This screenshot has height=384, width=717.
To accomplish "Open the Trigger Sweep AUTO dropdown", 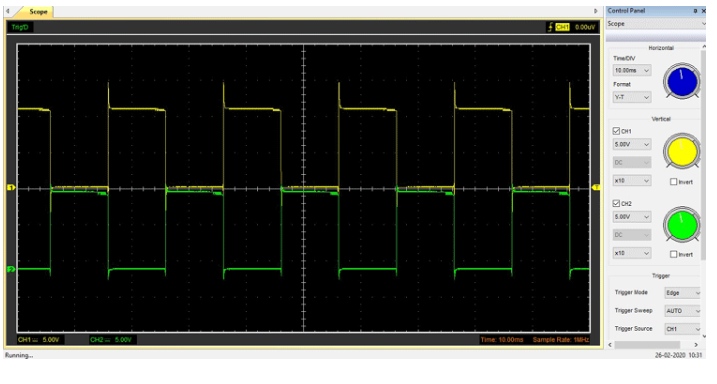I will [x=682, y=311].
